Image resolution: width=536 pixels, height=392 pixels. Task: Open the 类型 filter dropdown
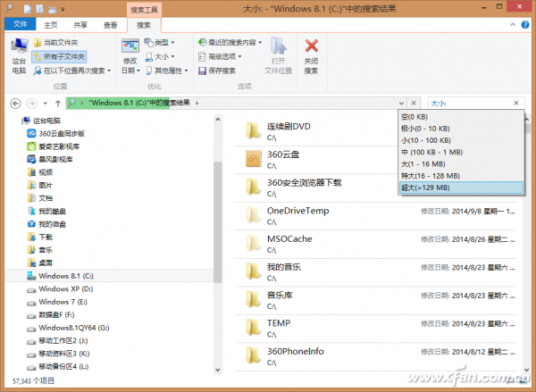click(160, 42)
